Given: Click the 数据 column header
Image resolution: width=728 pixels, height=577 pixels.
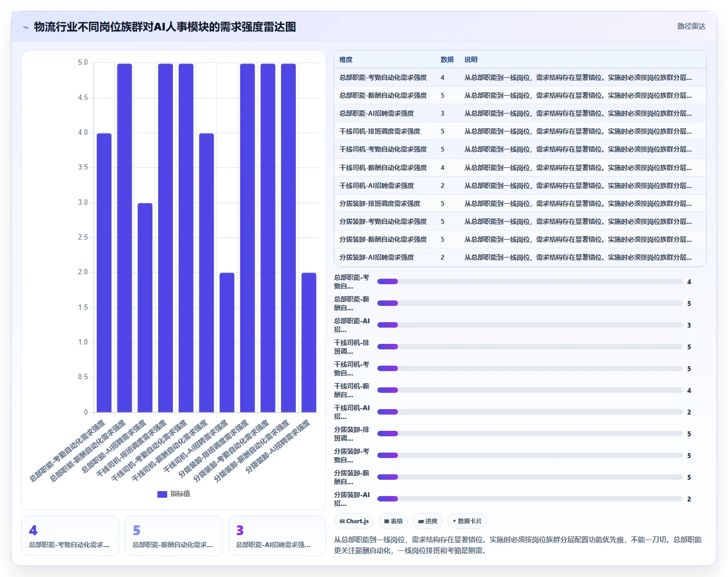Looking at the screenshot, I should point(447,60).
